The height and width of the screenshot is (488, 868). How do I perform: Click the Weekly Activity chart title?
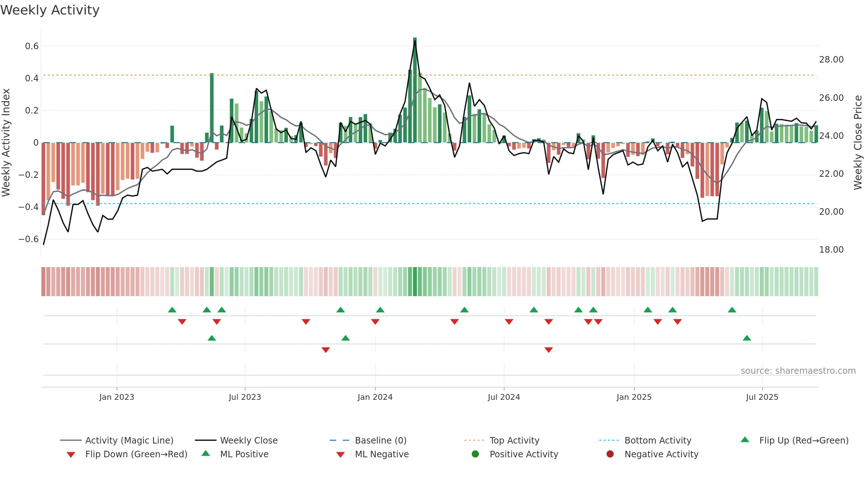[50, 10]
